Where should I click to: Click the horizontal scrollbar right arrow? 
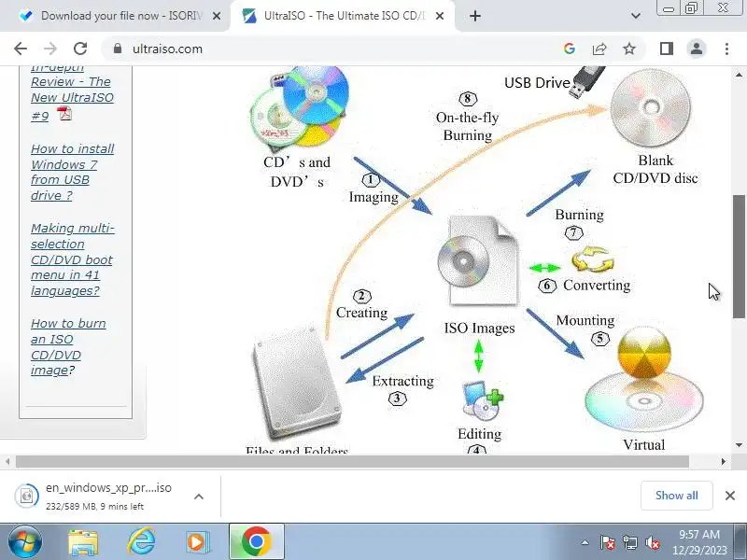click(724, 461)
